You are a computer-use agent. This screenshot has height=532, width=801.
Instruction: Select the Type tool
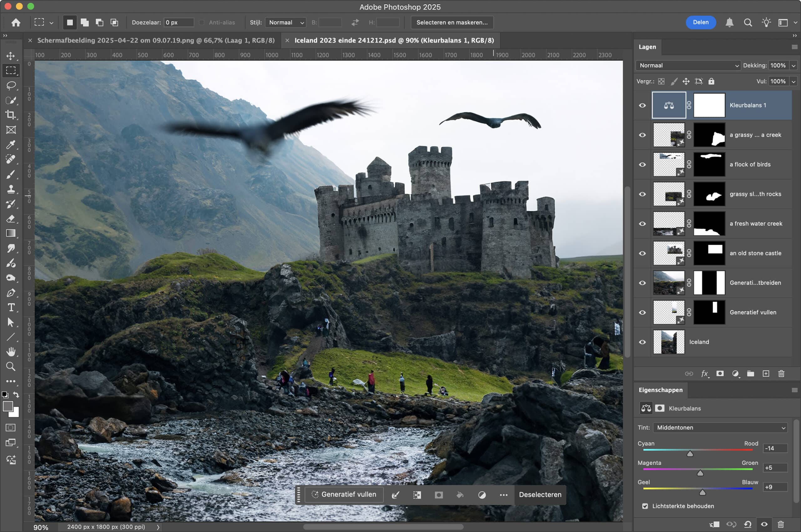pyautogui.click(x=11, y=307)
